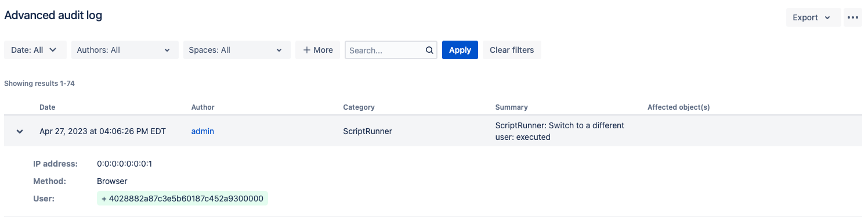Open the Export dropdown
The width and height of the screenshot is (868, 220).
[813, 17]
